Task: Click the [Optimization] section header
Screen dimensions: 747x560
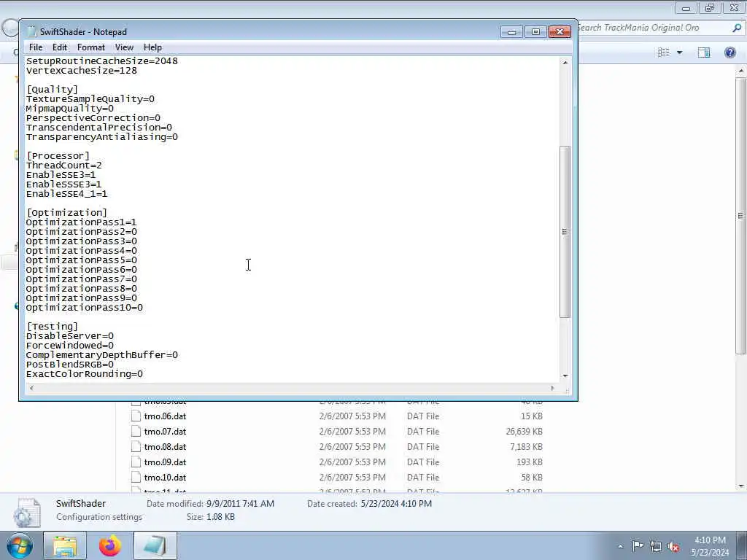Action: click(66, 213)
